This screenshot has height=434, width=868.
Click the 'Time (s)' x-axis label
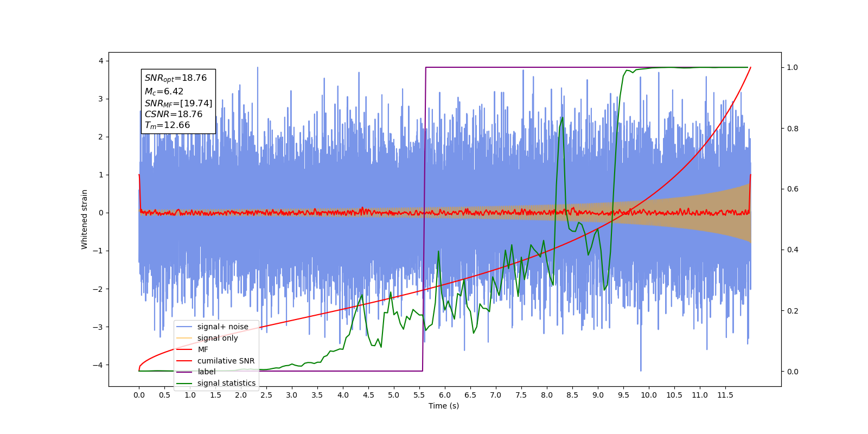[444, 406]
